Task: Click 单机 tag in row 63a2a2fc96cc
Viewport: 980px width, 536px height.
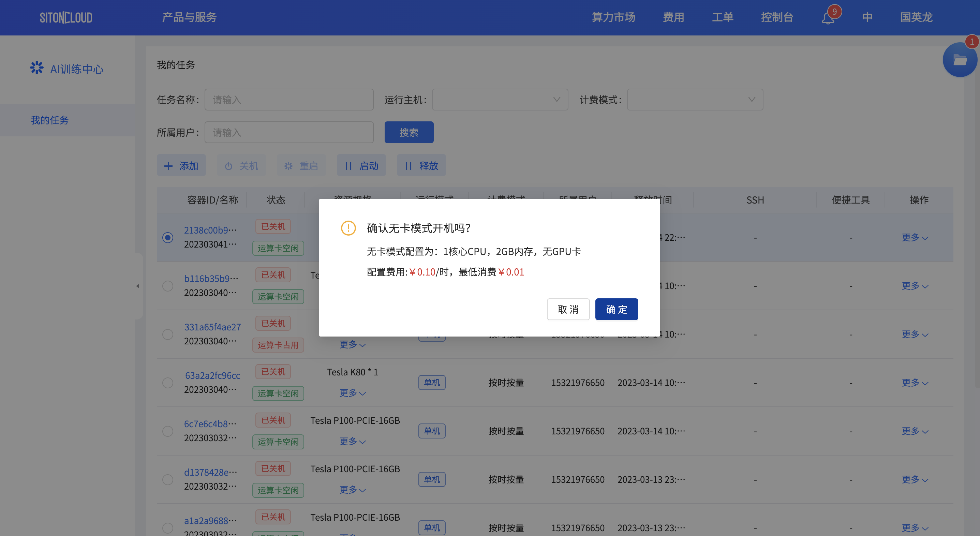Action: (432, 382)
